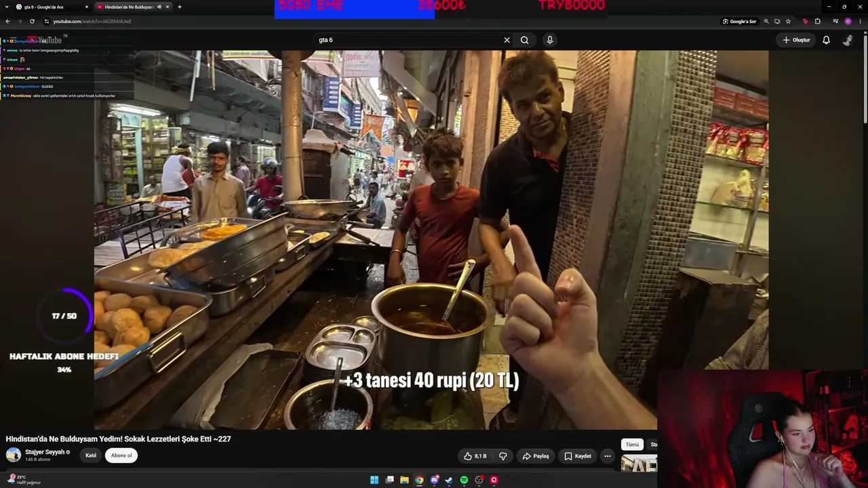This screenshot has height=488, width=868.
Task: Open Discord from the taskbar
Action: pyautogui.click(x=434, y=480)
